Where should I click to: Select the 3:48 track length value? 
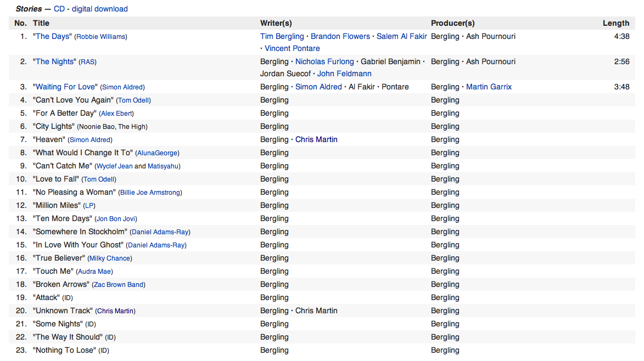click(x=622, y=87)
